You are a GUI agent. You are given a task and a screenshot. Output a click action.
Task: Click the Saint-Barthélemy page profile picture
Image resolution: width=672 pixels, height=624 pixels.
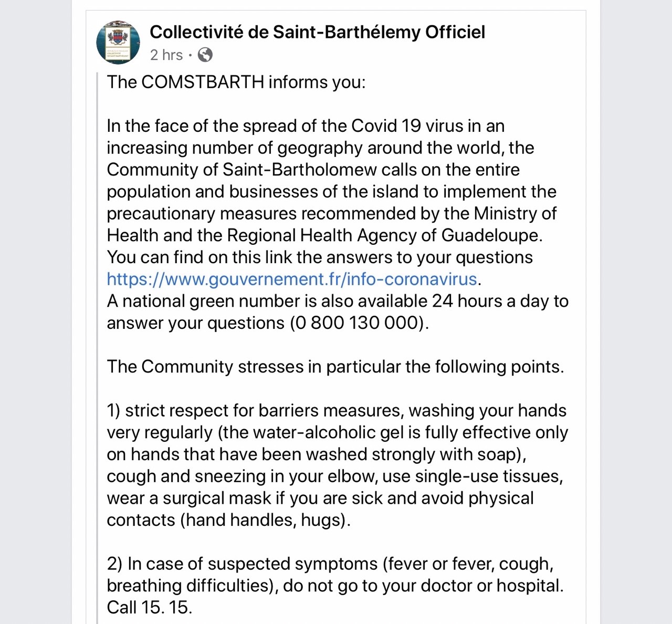(x=118, y=43)
